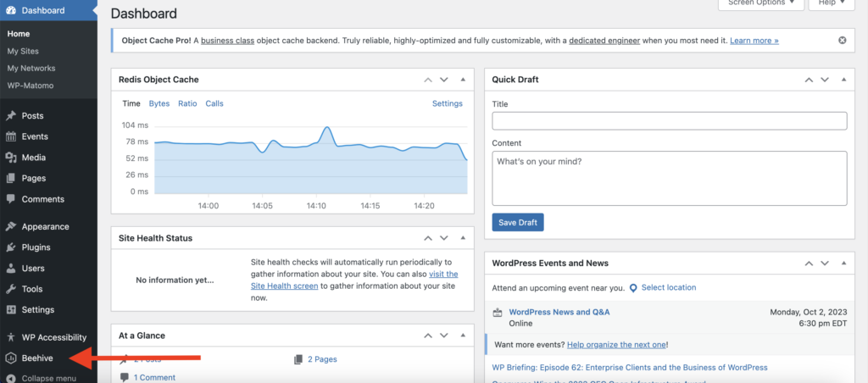The image size is (868, 383).
Task: Select the Time tab in Redis chart
Action: [131, 103]
